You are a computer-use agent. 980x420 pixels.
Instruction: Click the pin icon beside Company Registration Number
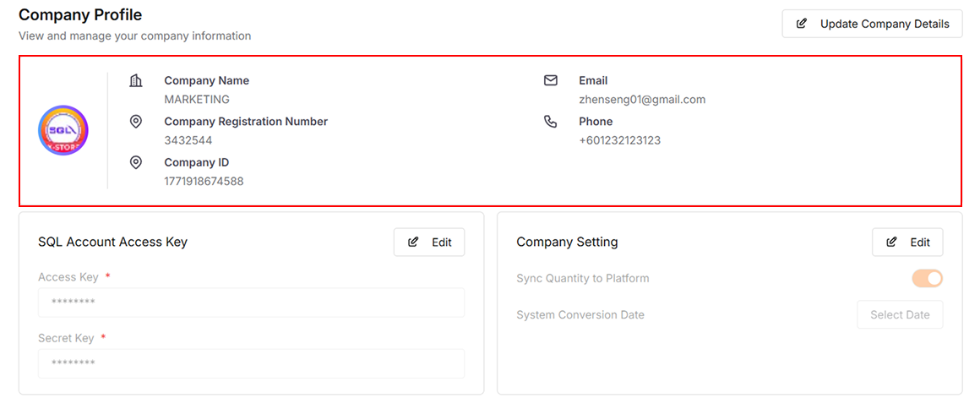tap(136, 121)
